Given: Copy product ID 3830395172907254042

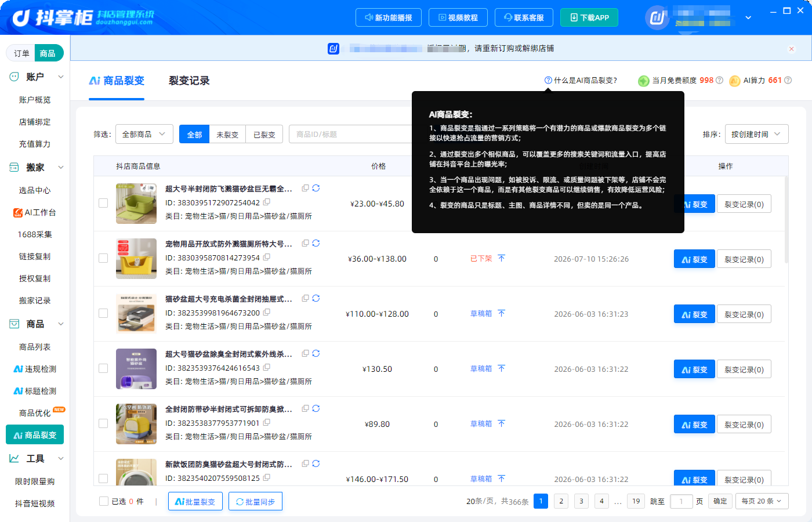Looking at the screenshot, I should [x=267, y=202].
